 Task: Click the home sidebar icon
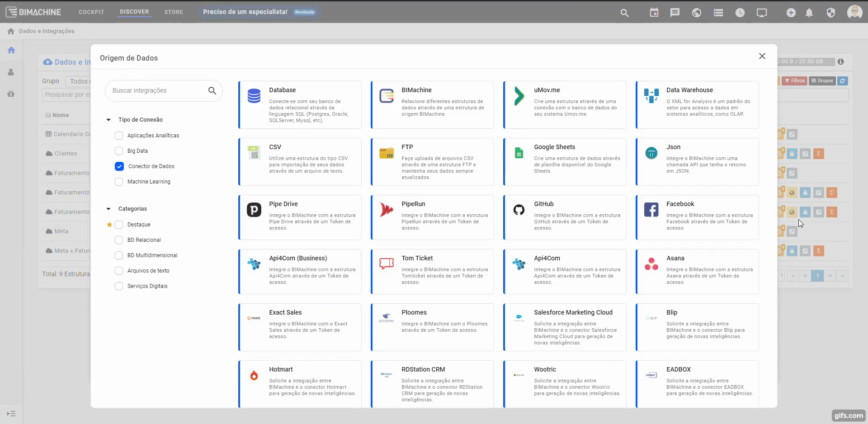coord(11,50)
